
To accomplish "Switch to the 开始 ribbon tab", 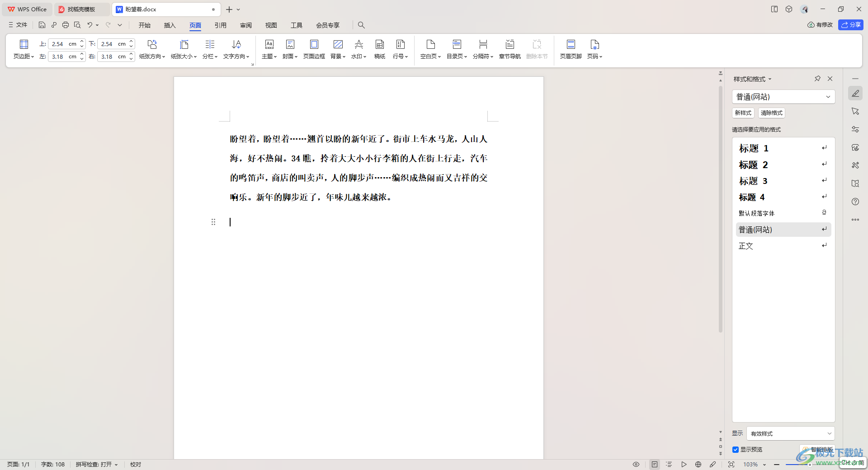I will click(145, 25).
